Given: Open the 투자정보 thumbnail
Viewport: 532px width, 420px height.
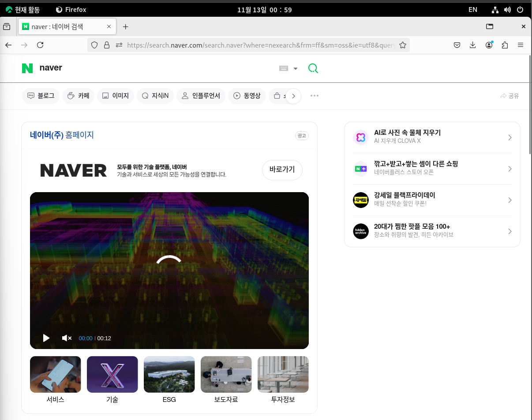Looking at the screenshot, I should pyautogui.click(x=283, y=374).
